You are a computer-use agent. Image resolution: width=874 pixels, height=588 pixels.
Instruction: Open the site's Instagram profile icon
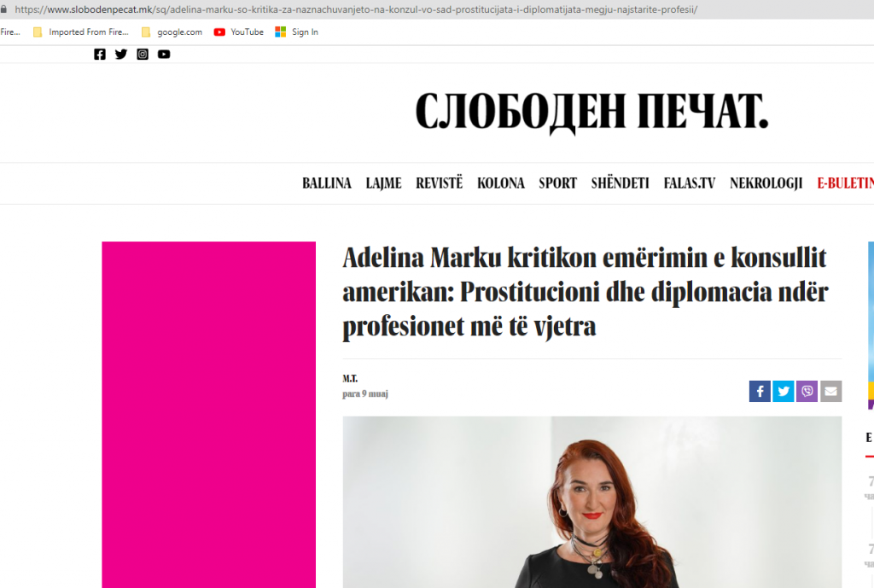coord(143,54)
